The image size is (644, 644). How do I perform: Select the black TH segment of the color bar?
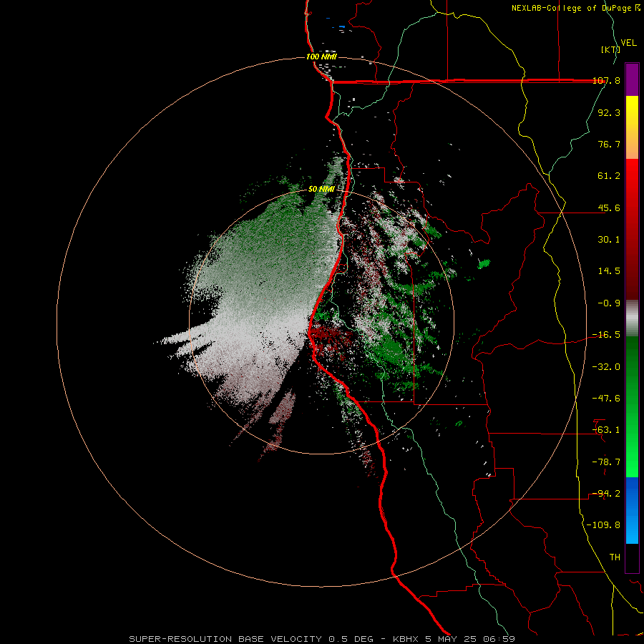[x=632, y=557]
